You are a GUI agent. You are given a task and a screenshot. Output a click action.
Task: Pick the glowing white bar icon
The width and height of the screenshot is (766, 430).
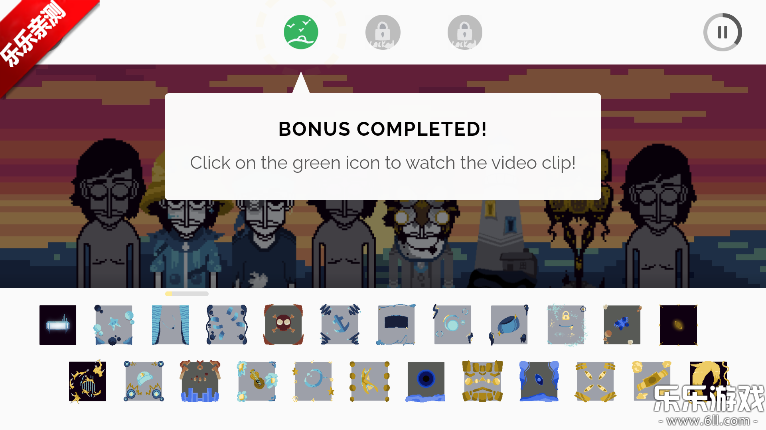(58, 325)
